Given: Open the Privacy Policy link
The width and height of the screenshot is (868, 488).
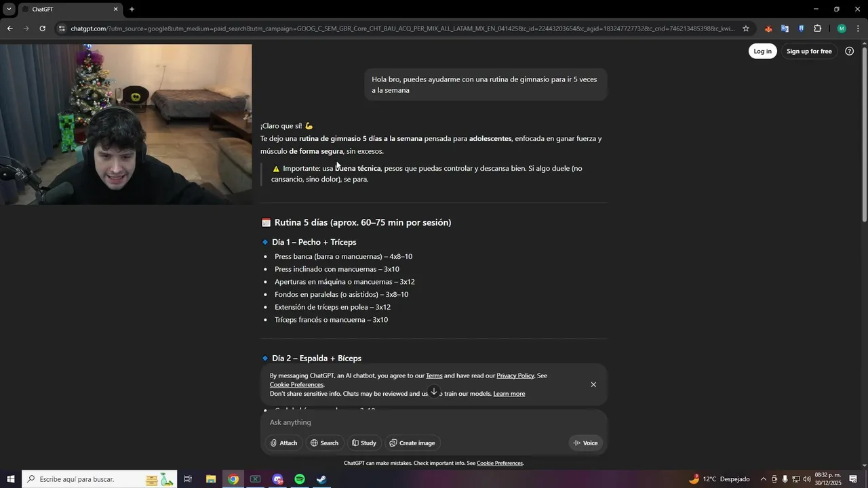Looking at the screenshot, I should pyautogui.click(x=515, y=375).
